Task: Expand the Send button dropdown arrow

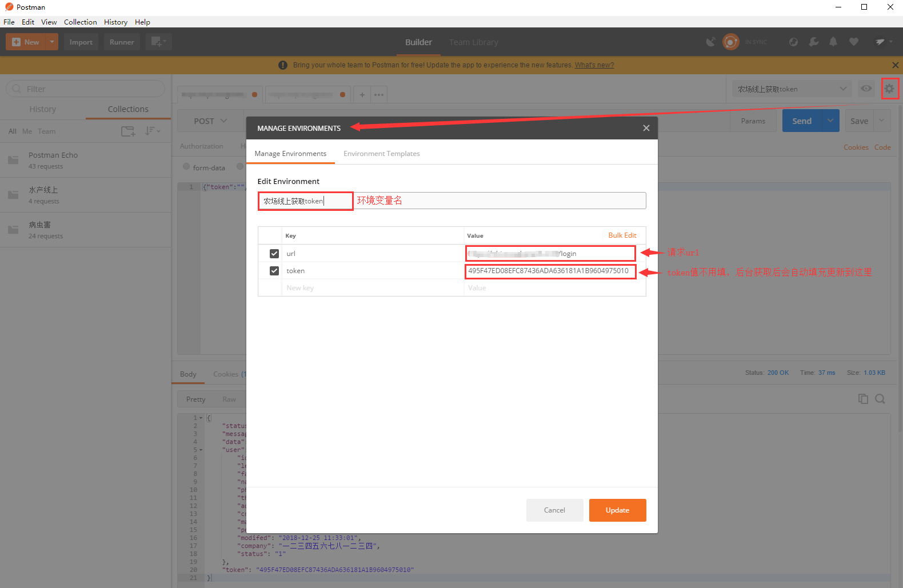Action: 830,121
